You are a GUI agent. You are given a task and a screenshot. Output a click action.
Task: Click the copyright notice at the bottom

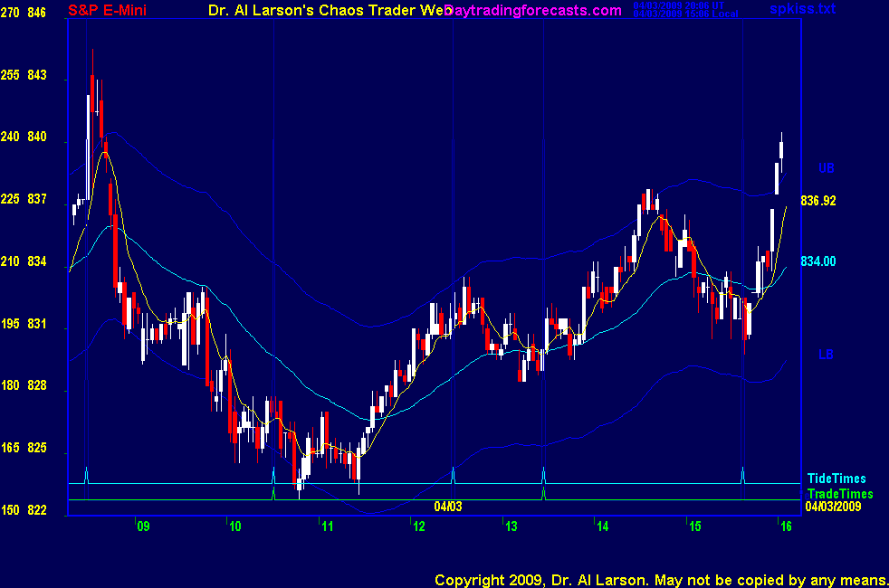(x=660, y=579)
